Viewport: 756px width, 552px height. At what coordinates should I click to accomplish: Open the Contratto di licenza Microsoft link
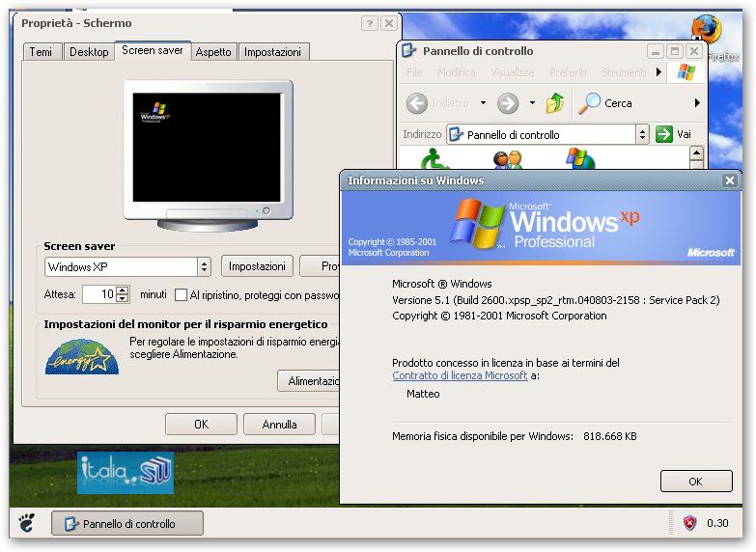coord(460,375)
